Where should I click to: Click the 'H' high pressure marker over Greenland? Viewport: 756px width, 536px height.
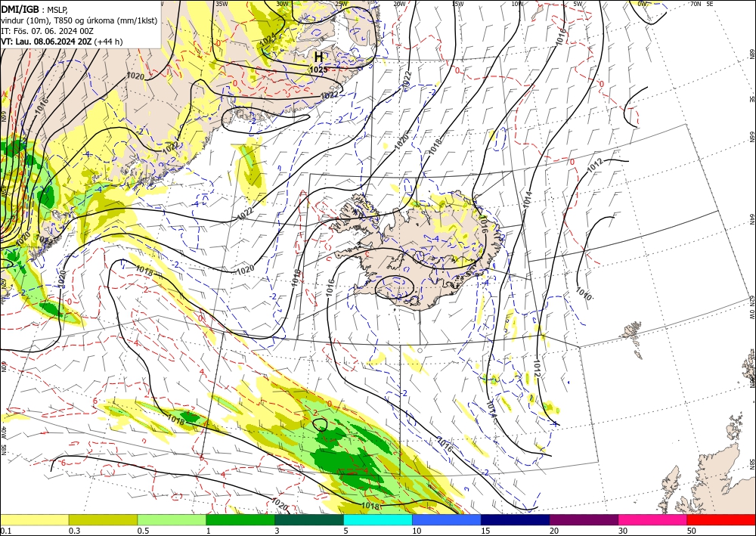point(319,57)
